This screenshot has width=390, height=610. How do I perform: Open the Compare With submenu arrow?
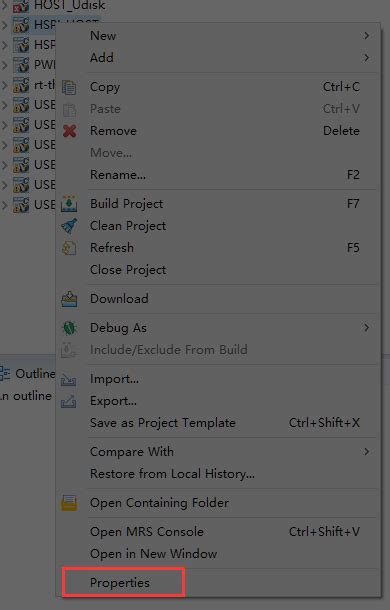[x=366, y=452]
